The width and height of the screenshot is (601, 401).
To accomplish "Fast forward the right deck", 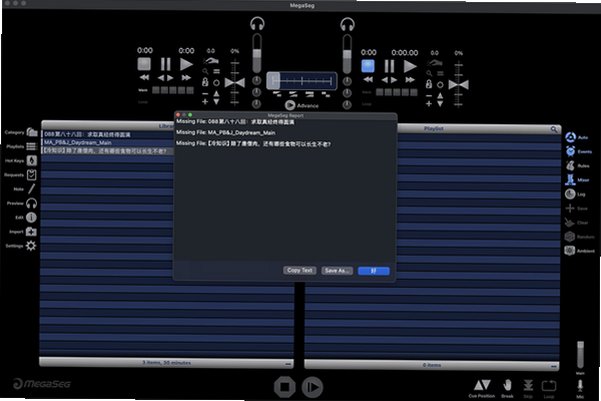I will pyautogui.click(x=410, y=80).
